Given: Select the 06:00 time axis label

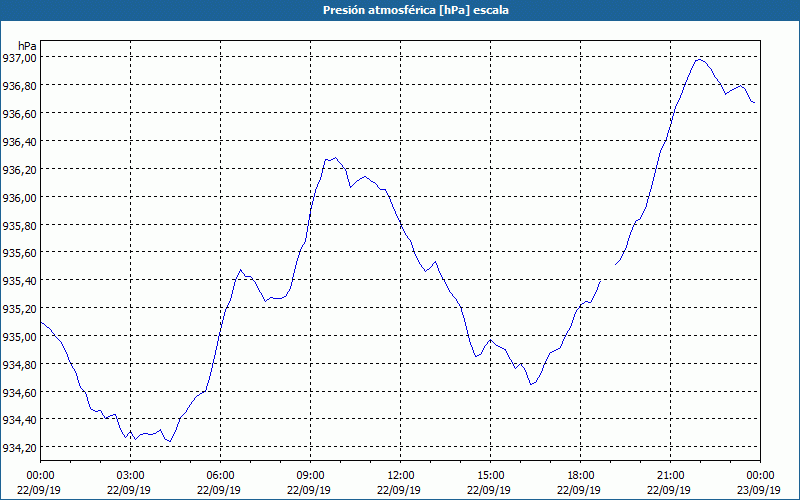Looking at the screenshot, I should 220,476.
